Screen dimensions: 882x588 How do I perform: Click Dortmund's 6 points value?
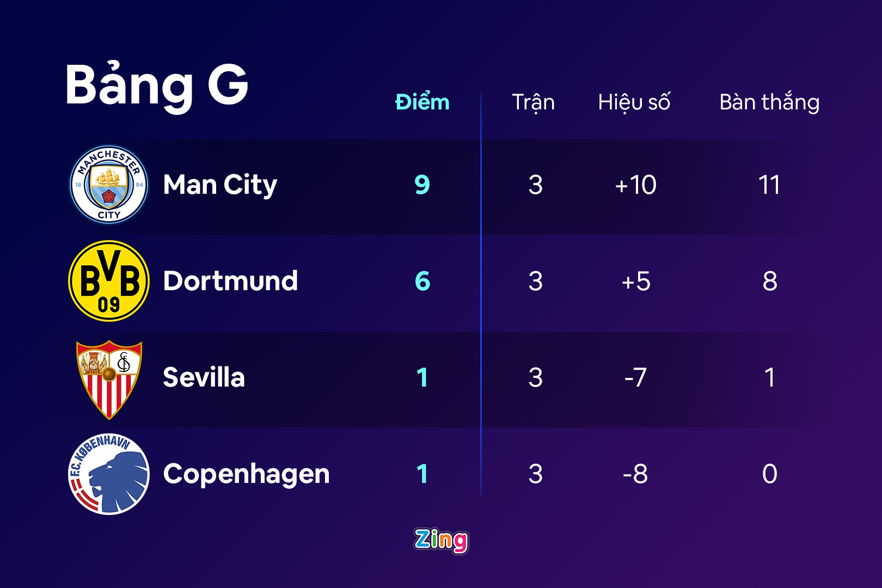click(x=422, y=281)
